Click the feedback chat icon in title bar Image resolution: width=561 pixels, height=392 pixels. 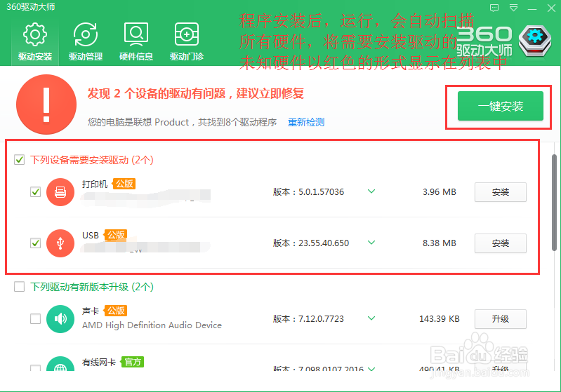pos(494,8)
